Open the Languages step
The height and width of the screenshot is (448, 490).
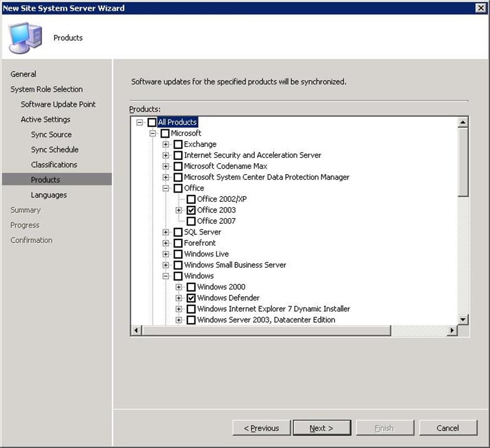pos(49,195)
